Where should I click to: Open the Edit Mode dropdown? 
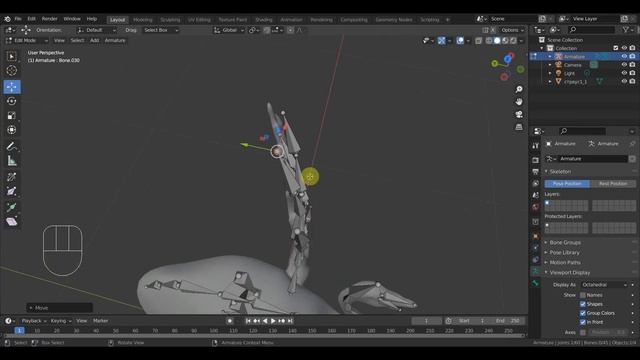[27, 40]
